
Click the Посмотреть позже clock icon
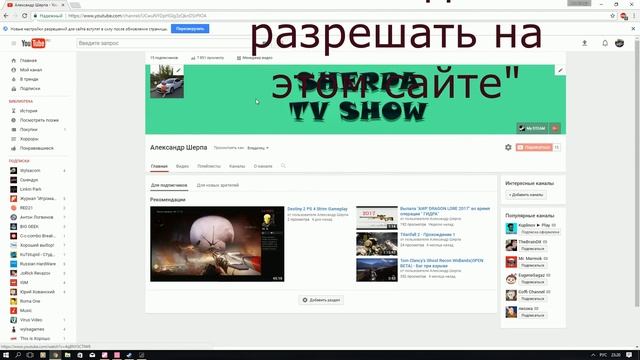click(13, 120)
